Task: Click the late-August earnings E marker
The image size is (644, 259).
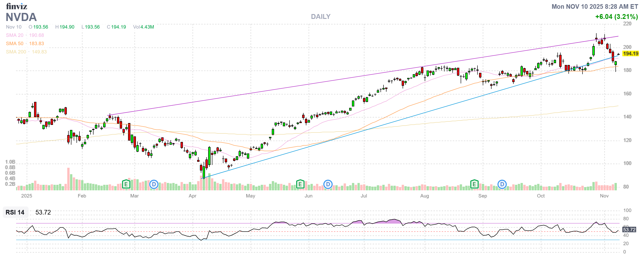Action: coord(474,185)
